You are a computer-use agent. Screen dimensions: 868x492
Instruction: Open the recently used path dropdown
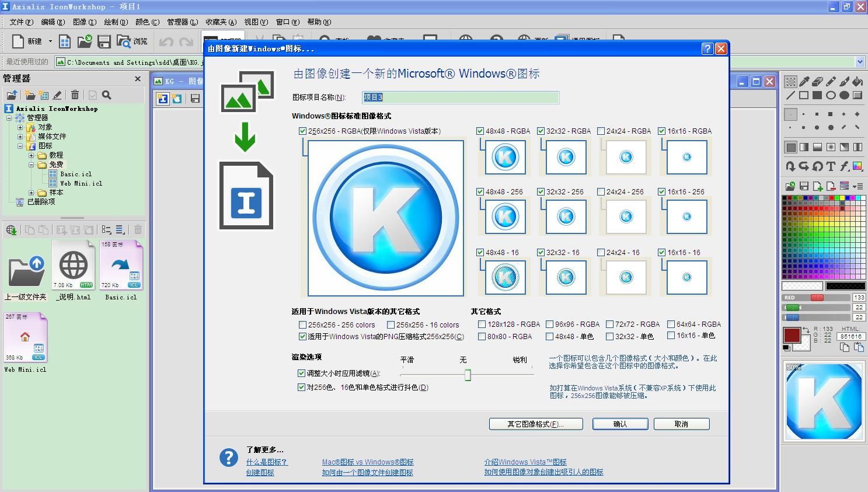pyautogui.click(x=860, y=62)
